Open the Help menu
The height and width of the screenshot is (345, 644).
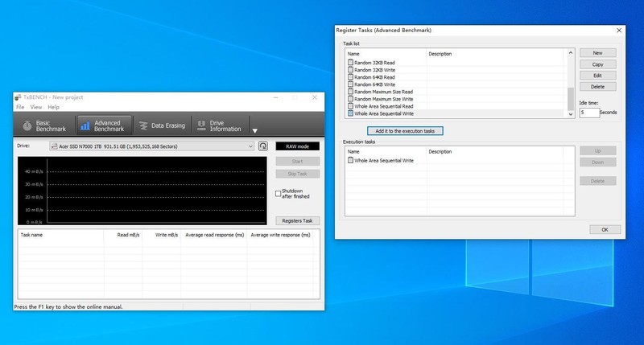pyautogui.click(x=53, y=107)
